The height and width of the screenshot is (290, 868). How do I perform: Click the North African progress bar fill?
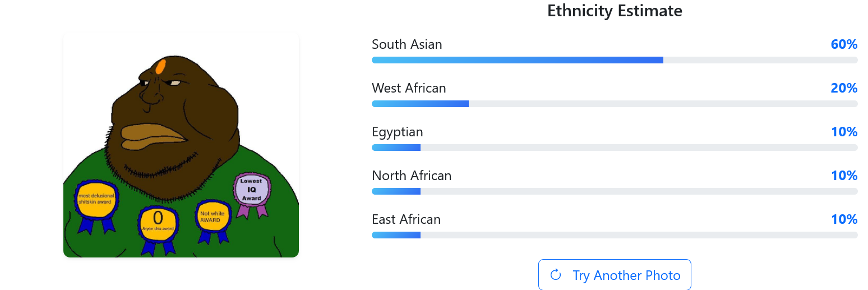tap(396, 191)
